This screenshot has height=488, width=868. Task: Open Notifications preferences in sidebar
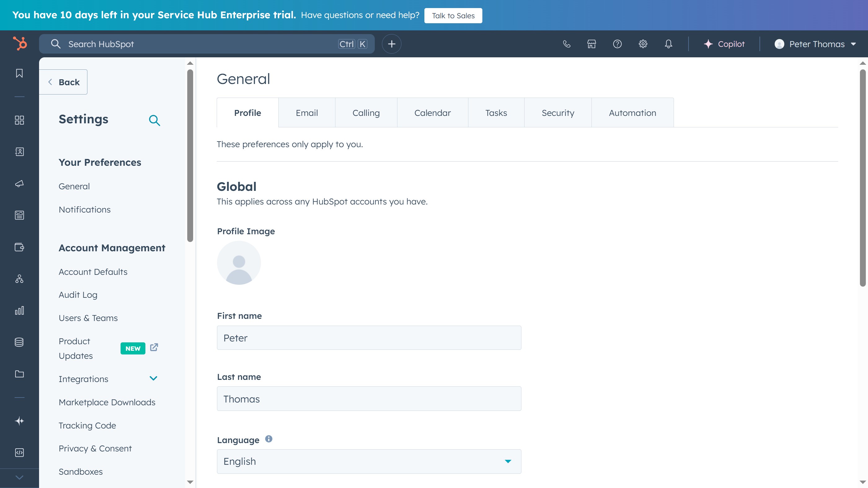pyautogui.click(x=85, y=209)
